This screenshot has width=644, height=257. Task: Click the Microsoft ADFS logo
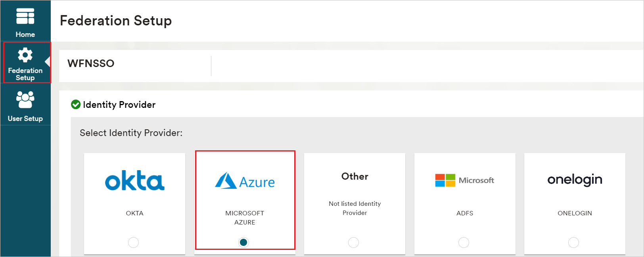(464, 180)
